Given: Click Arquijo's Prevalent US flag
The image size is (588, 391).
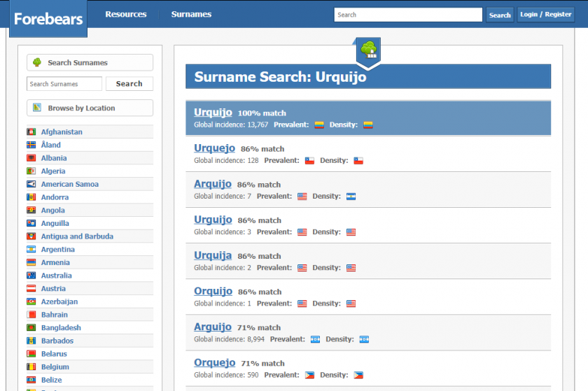Looking at the screenshot, I should pyautogui.click(x=302, y=197).
